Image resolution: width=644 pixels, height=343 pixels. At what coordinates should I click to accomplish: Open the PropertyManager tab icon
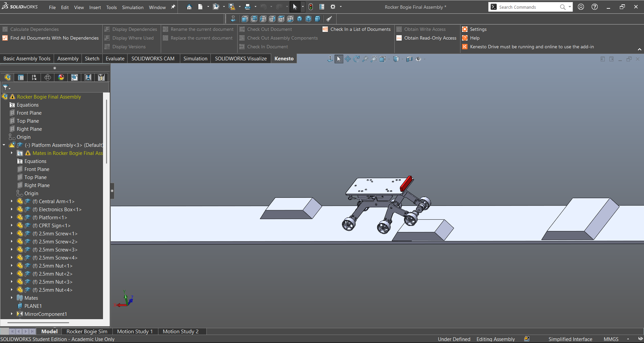coord(21,77)
